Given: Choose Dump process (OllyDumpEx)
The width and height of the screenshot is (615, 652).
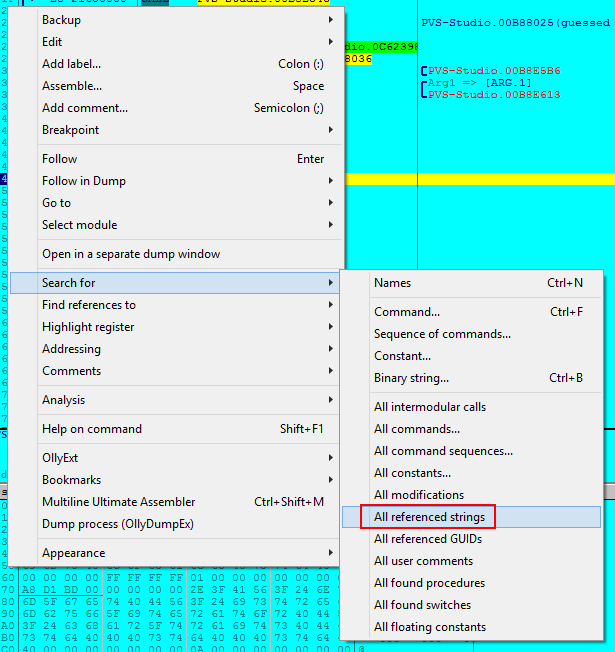Looking at the screenshot, I should pos(176,524).
